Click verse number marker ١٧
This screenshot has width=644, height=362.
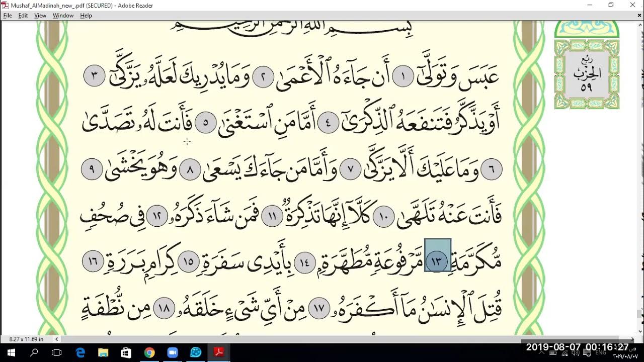[x=319, y=309]
